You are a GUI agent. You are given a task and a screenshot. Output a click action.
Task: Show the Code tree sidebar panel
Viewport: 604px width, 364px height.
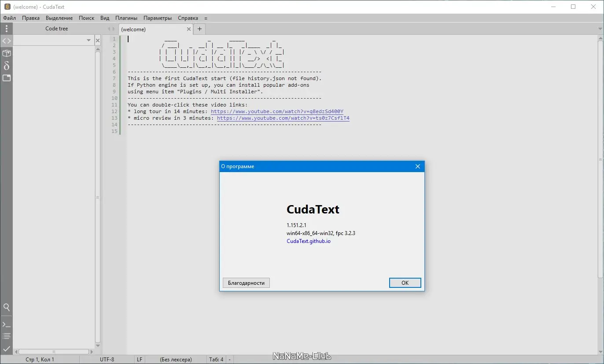(x=7, y=41)
